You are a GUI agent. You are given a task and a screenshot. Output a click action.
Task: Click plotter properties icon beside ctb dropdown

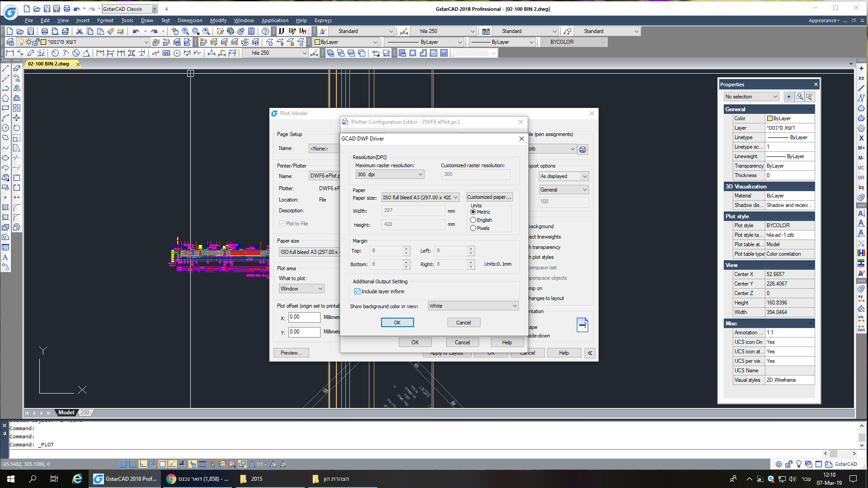click(x=583, y=149)
